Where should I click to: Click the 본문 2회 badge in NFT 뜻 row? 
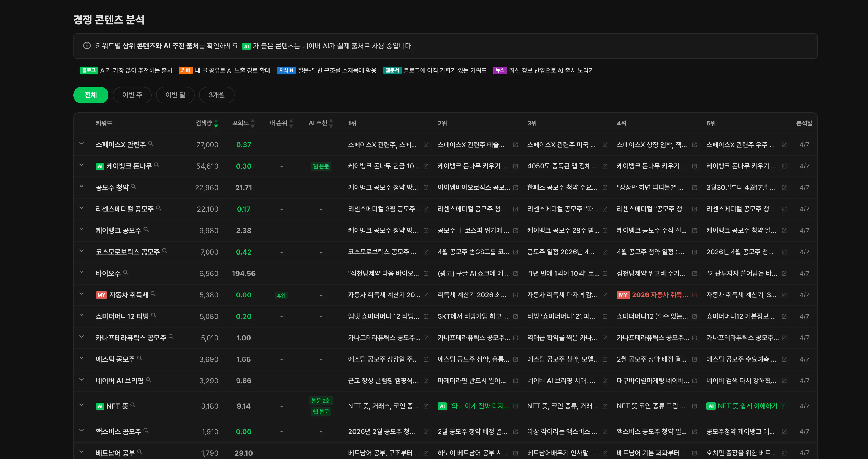tap(321, 401)
